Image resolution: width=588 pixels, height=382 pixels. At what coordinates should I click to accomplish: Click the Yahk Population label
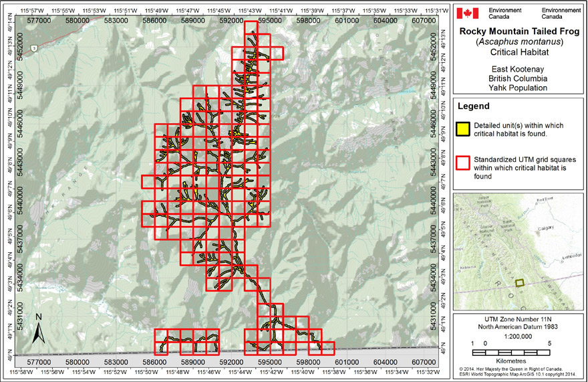(x=519, y=88)
